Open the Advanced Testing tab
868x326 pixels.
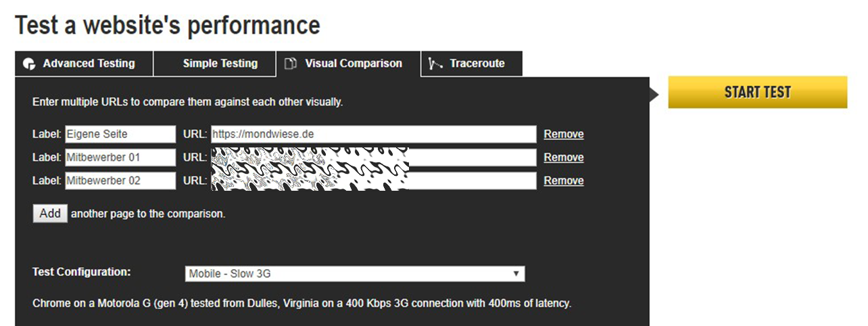85,64
